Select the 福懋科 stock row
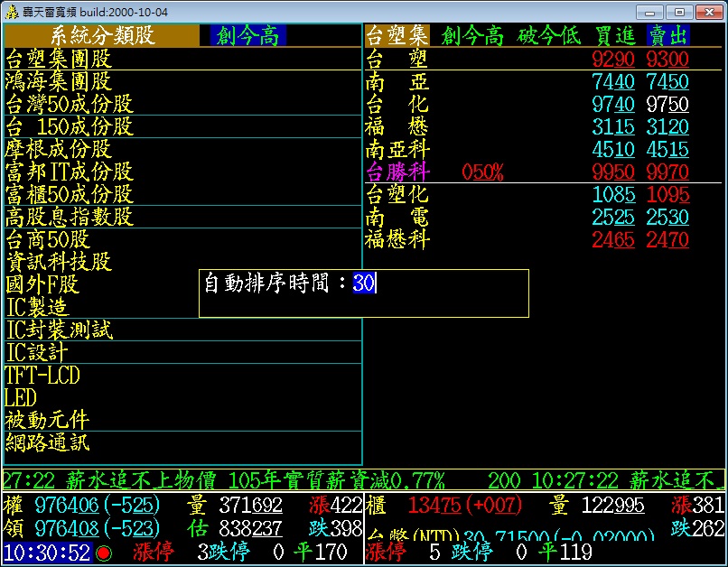Screen dimensions: 728x567 pyautogui.click(x=398, y=239)
